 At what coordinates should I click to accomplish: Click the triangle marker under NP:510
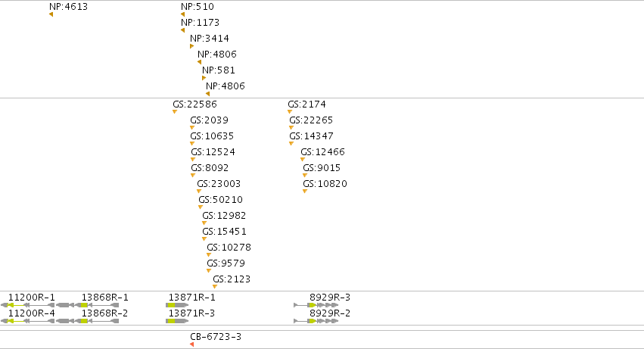click(x=183, y=14)
